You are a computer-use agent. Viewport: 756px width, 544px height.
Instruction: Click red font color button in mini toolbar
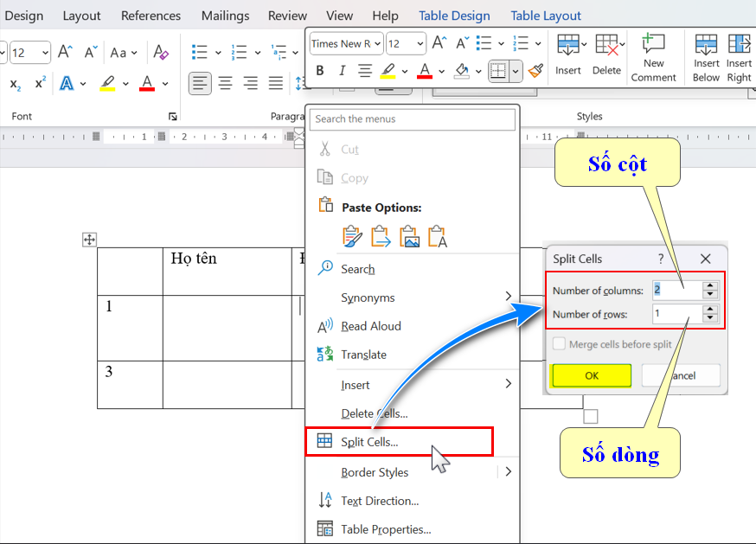tap(424, 71)
